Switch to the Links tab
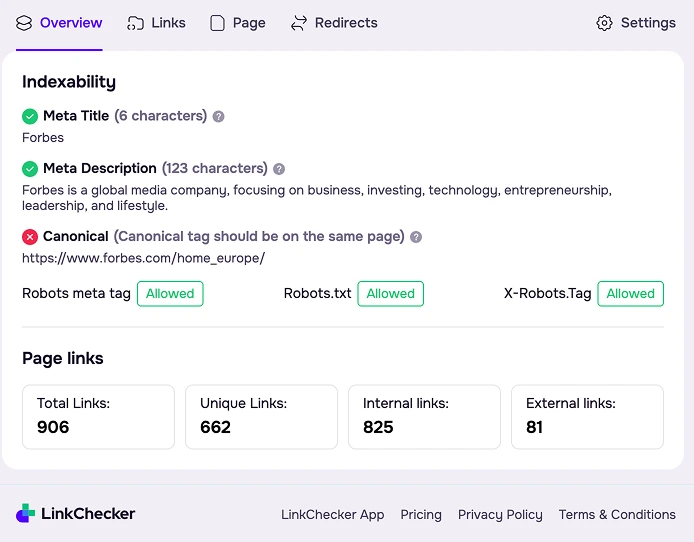This screenshot has width=694, height=542. 157,23
